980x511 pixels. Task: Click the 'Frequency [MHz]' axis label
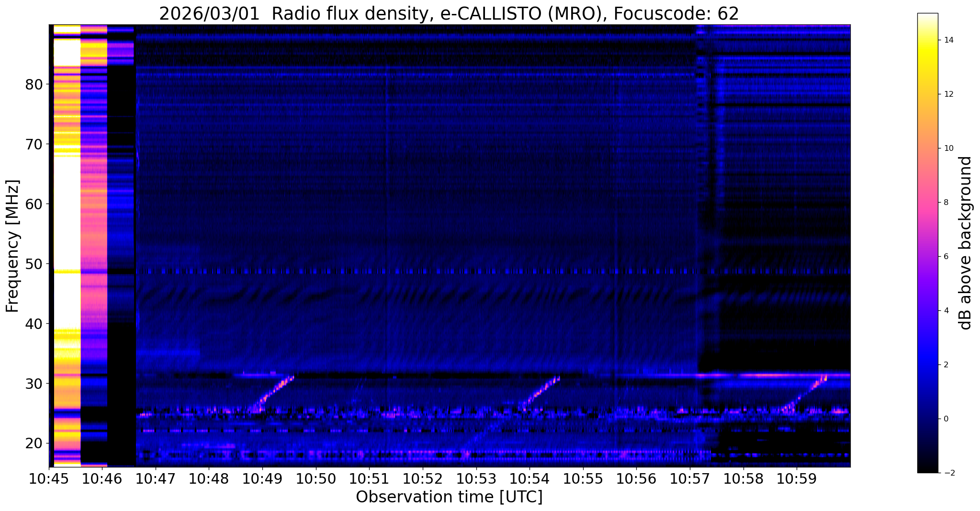[13, 246]
